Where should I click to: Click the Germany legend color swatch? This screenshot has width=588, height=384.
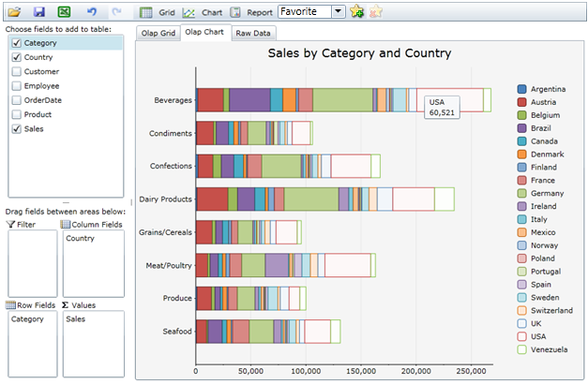[x=522, y=192]
